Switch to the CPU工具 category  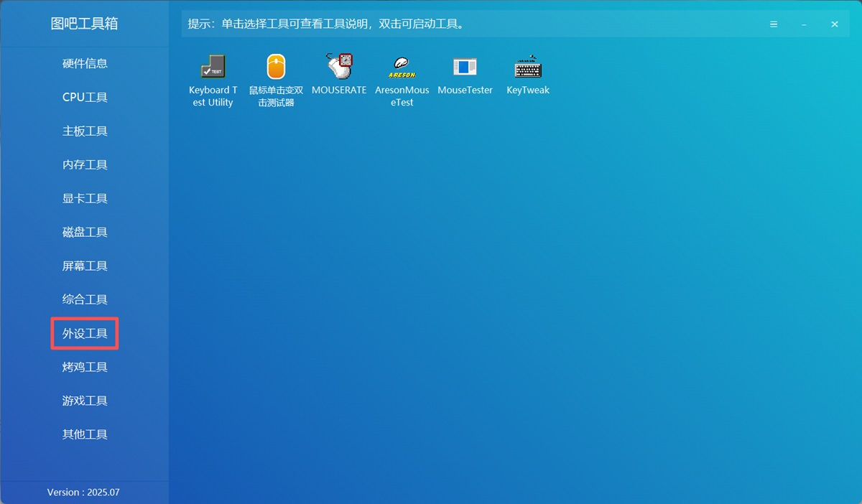click(x=85, y=97)
